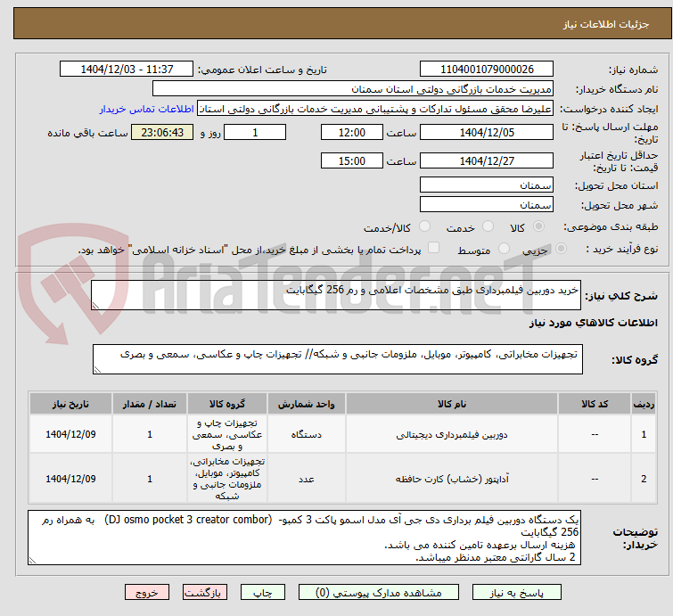Click the unit cell دستگاه
673x616 pixels.
(x=307, y=434)
